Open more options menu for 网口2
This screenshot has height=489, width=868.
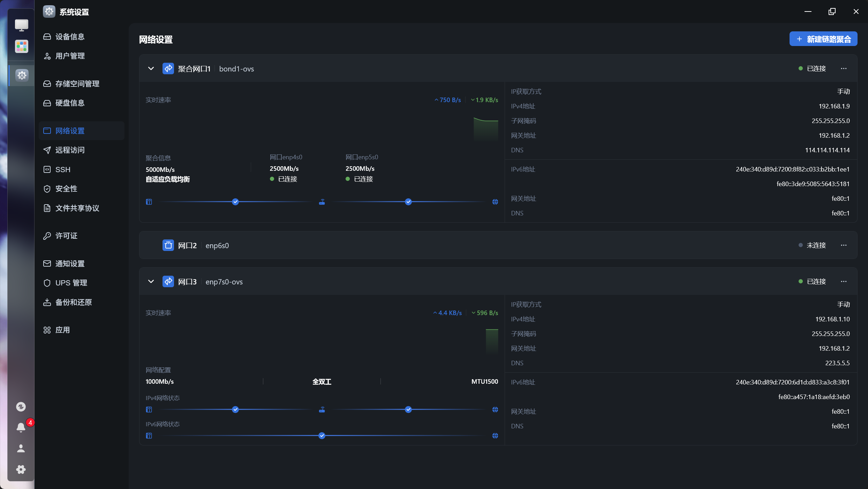coord(844,245)
